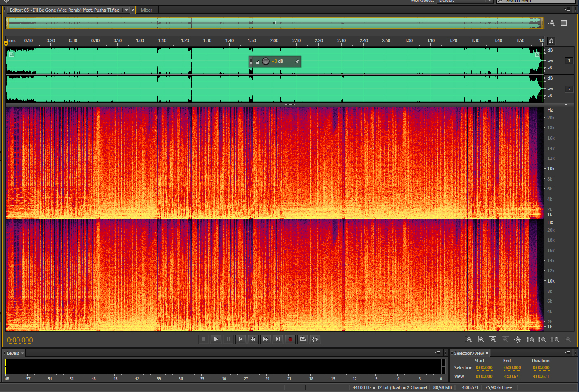Click the HUD volume knob
579x392 pixels.
[x=266, y=61]
